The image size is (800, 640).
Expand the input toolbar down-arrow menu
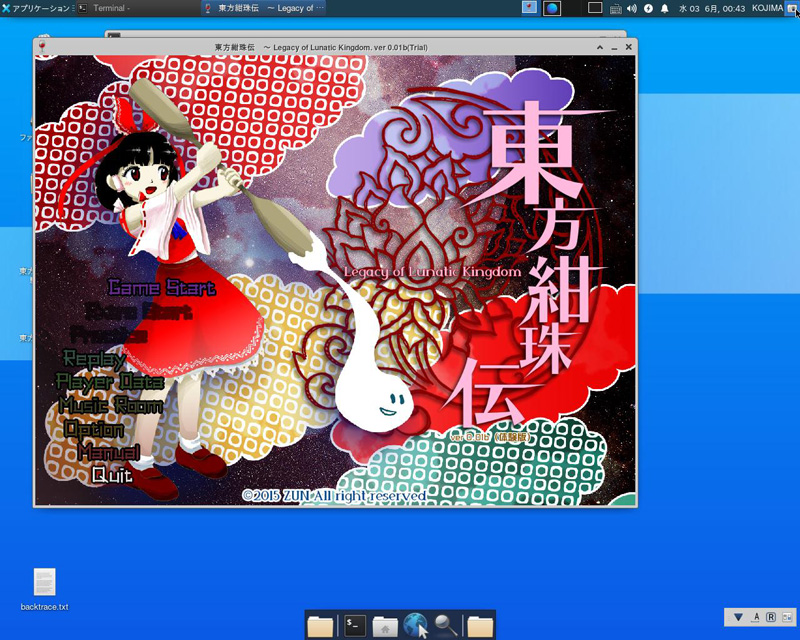(738, 617)
